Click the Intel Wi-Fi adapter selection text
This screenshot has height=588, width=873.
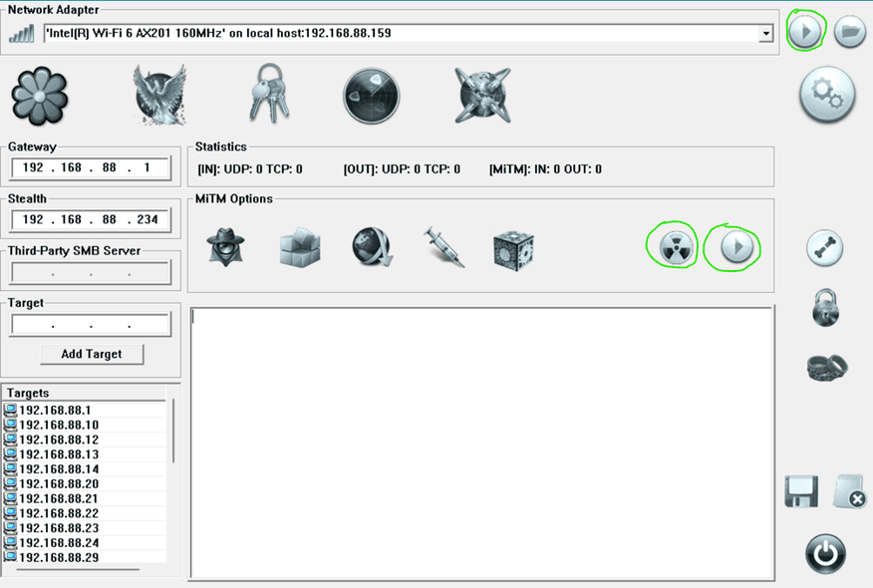tap(218, 34)
